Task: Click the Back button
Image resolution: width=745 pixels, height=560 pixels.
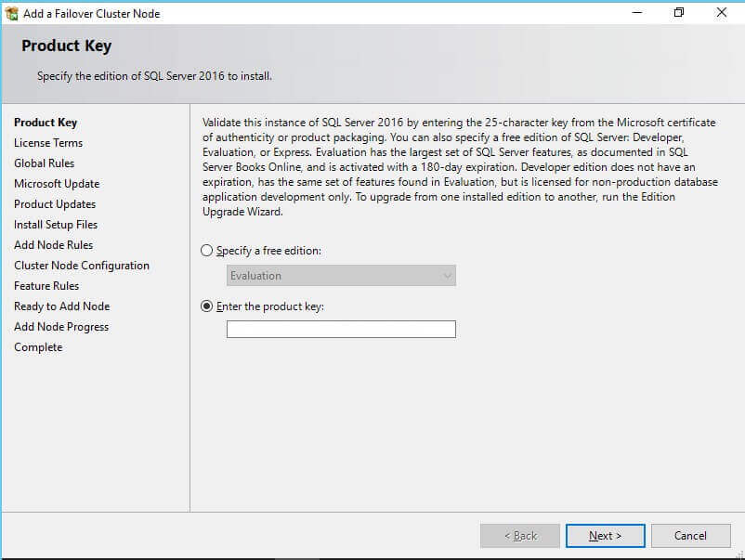Action: pos(520,536)
